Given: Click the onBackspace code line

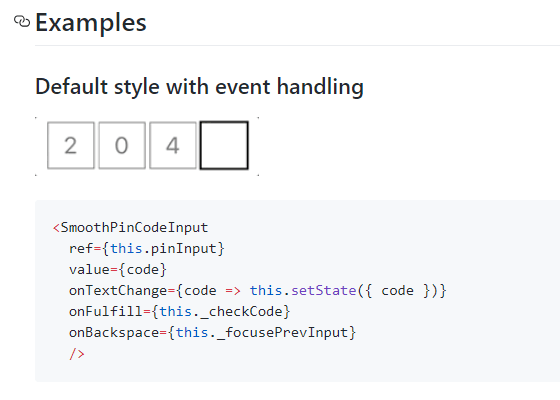Looking at the screenshot, I should [x=212, y=333].
